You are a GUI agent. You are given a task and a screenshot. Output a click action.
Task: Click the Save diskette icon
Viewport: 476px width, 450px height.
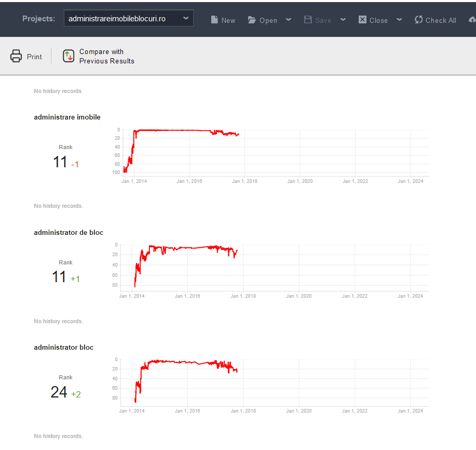[308, 19]
